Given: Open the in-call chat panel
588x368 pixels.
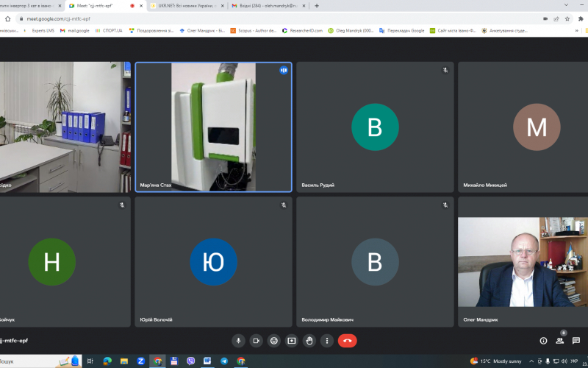Looking at the screenshot, I should tap(576, 341).
